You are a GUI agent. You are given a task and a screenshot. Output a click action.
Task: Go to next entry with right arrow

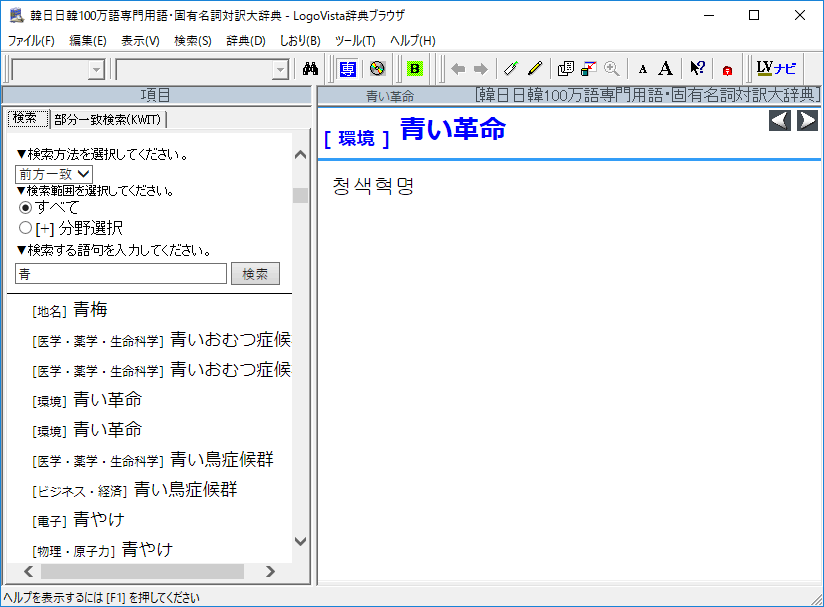tap(807, 121)
